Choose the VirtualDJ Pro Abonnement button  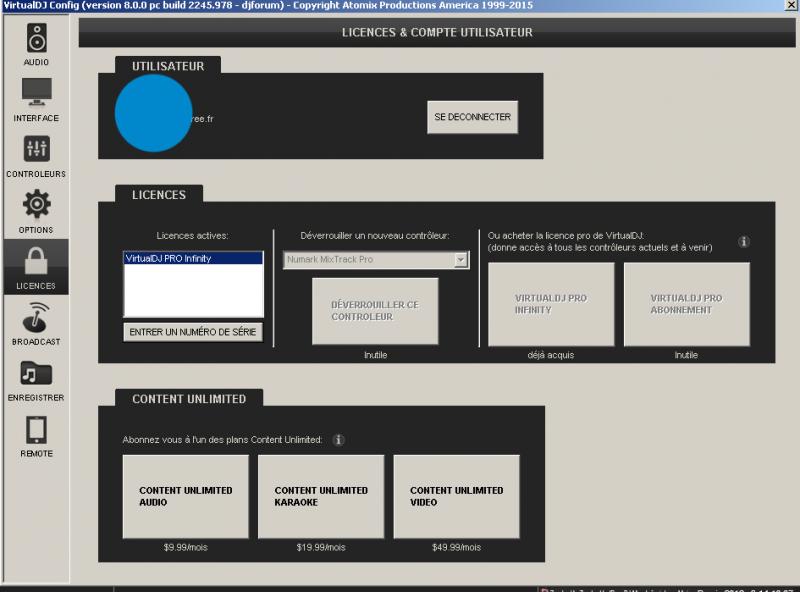[x=687, y=304]
